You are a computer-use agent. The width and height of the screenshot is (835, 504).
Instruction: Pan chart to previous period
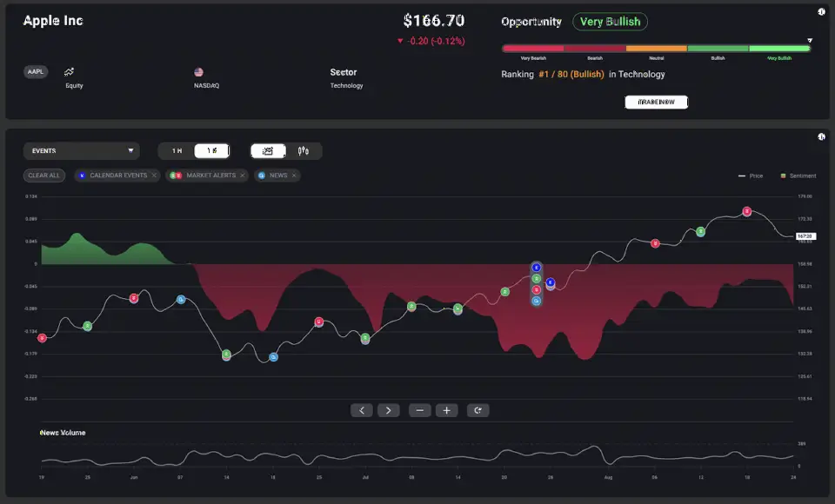click(x=362, y=410)
